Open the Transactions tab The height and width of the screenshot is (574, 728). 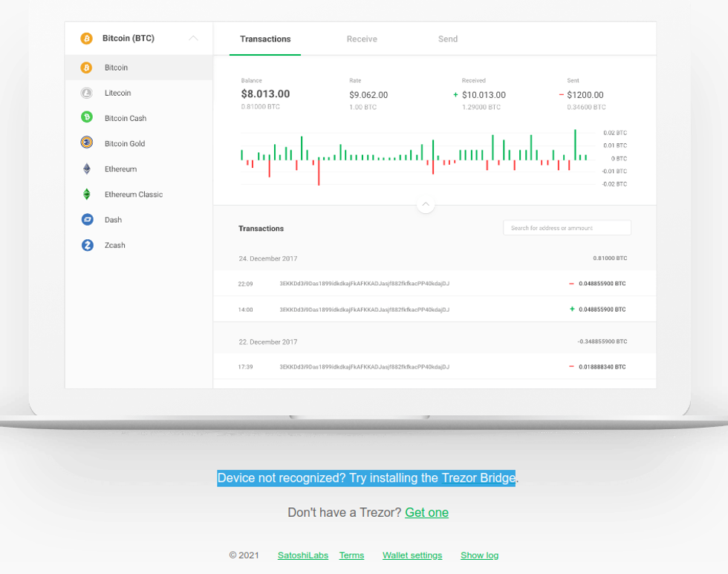(x=265, y=39)
